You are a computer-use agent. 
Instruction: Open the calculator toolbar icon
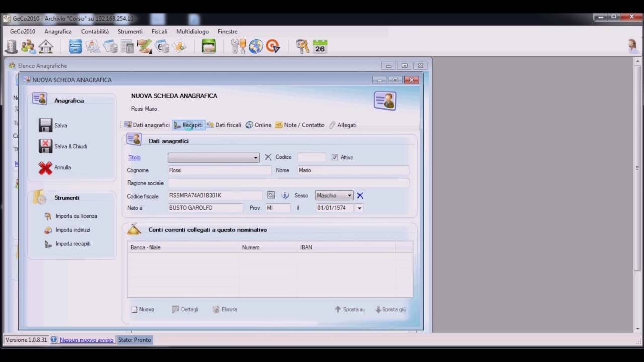[127, 47]
